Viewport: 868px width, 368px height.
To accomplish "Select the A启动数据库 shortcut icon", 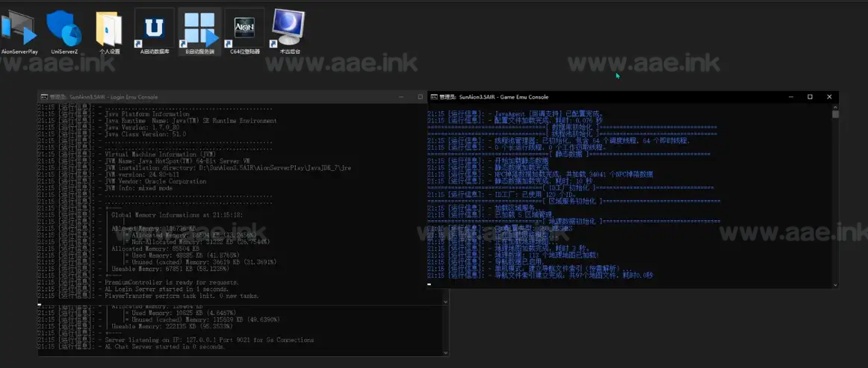I will point(155,30).
